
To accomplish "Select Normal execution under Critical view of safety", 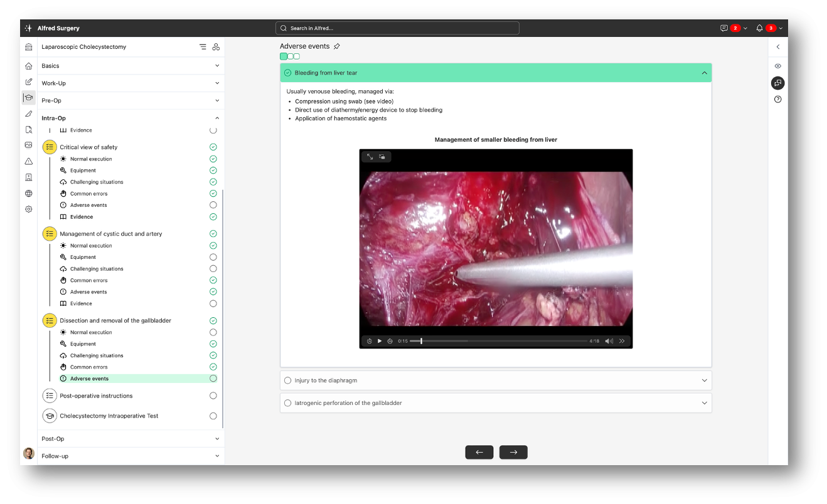I will (x=91, y=159).
